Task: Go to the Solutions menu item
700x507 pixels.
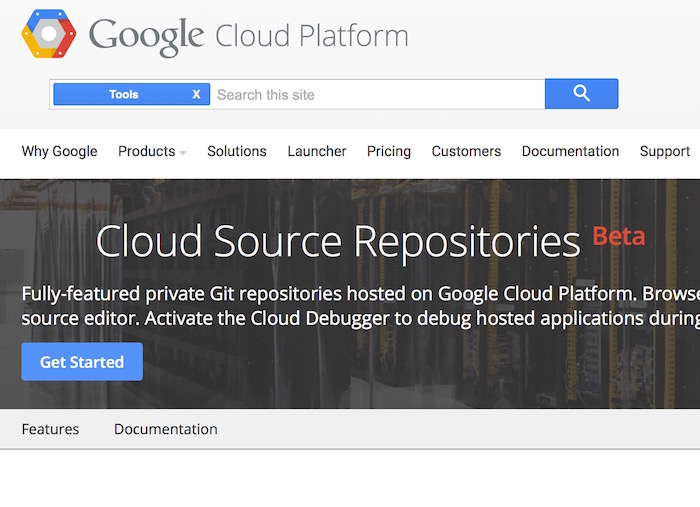Action: [237, 151]
